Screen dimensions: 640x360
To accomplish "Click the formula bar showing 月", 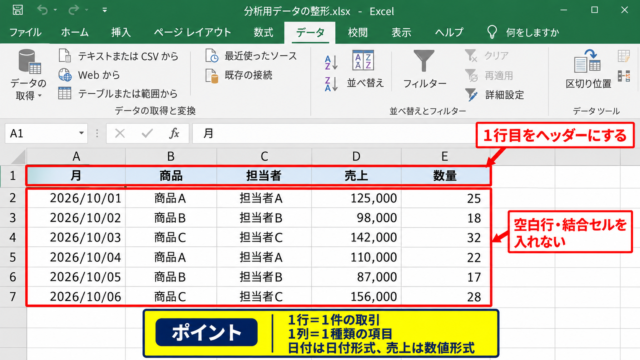I will (334, 133).
